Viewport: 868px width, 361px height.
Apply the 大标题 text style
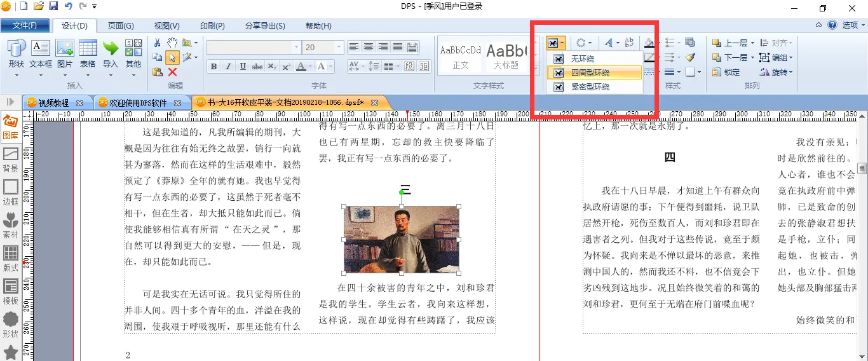506,55
